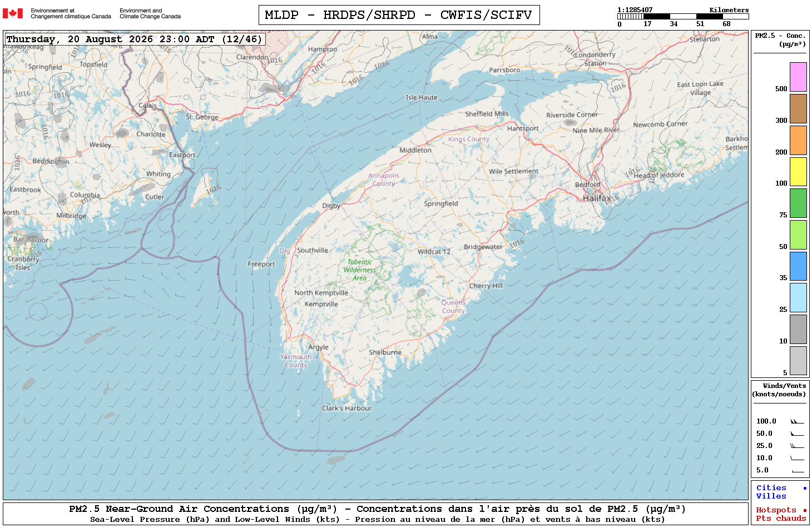Image resolution: width=812 pixels, height=528 pixels.
Task: Click the Southville label
Action: pos(312,250)
